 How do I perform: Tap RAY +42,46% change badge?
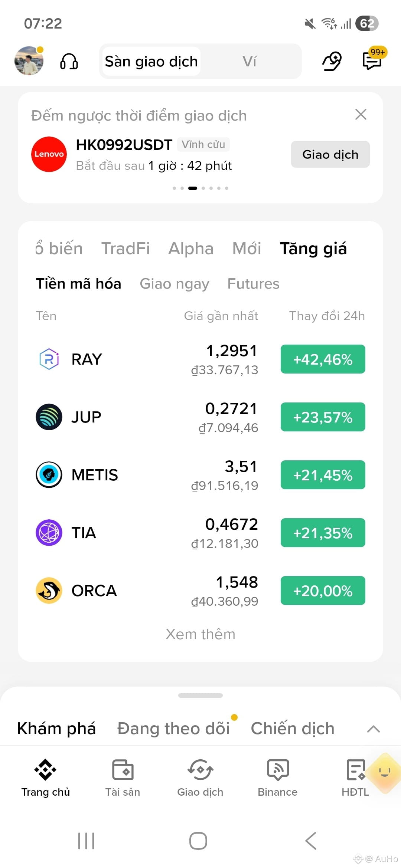323,359
